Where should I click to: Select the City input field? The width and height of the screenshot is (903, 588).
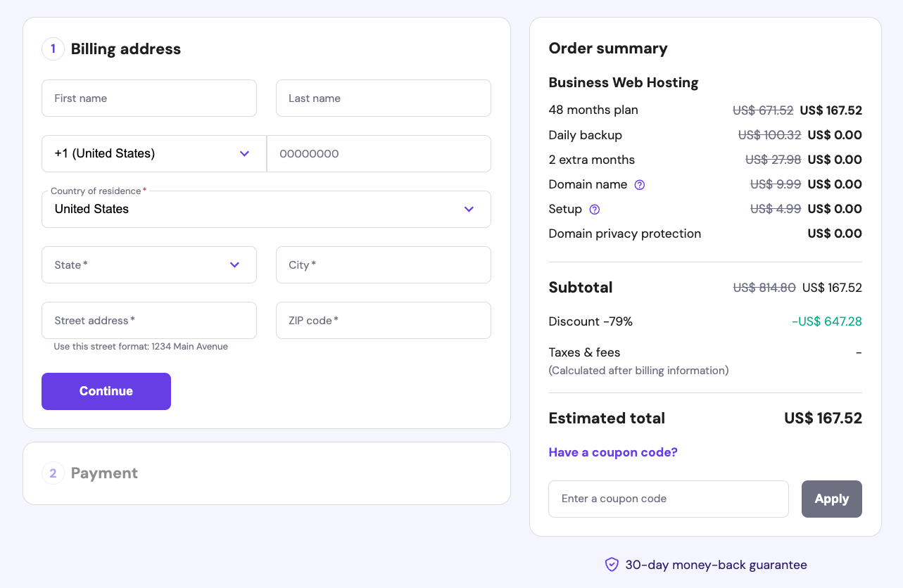click(383, 264)
